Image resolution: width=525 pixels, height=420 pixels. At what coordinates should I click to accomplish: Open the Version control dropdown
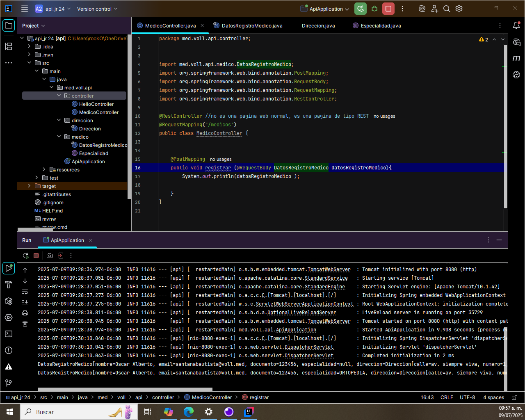click(97, 9)
